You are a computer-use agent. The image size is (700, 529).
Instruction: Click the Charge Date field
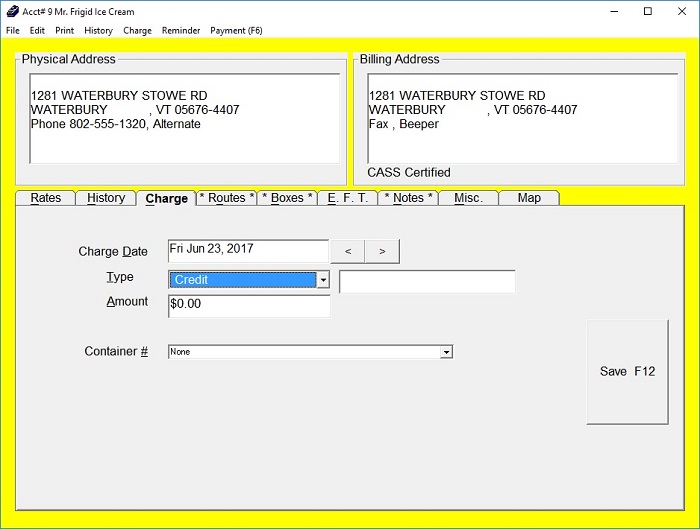pyautogui.click(x=248, y=250)
